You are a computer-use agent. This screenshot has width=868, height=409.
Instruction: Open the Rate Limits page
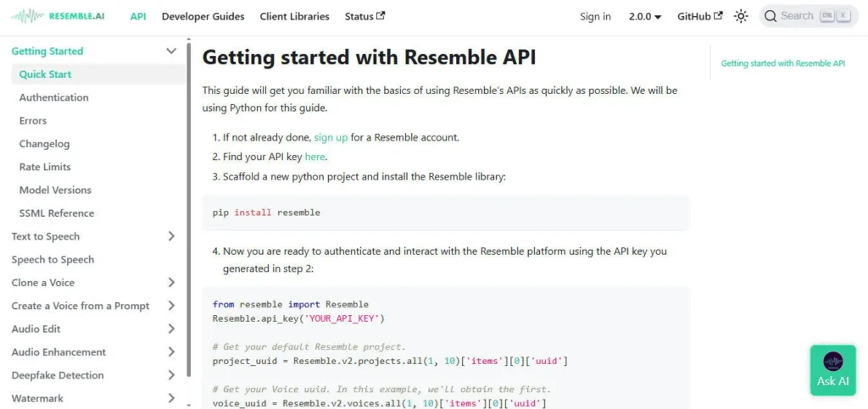(x=45, y=167)
